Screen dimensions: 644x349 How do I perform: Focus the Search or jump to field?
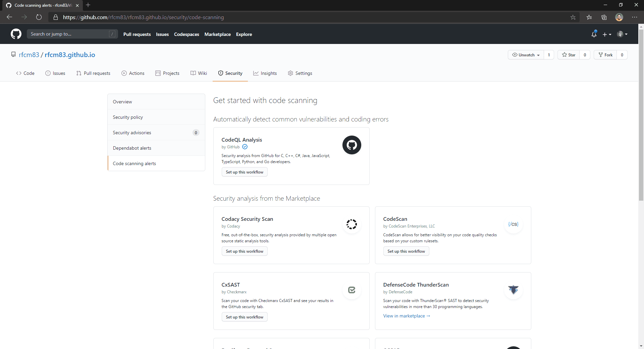point(72,34)
